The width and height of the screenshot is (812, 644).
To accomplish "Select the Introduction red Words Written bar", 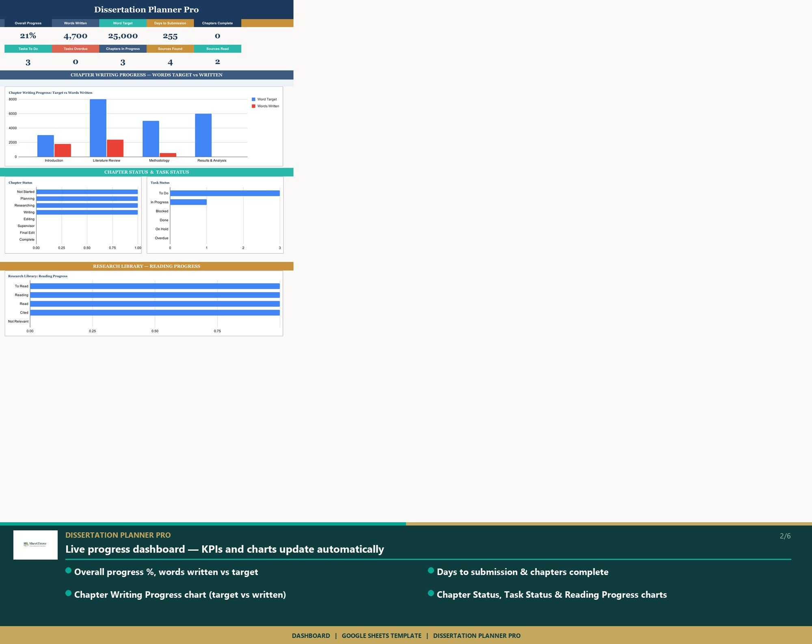I will click(63, 151).
